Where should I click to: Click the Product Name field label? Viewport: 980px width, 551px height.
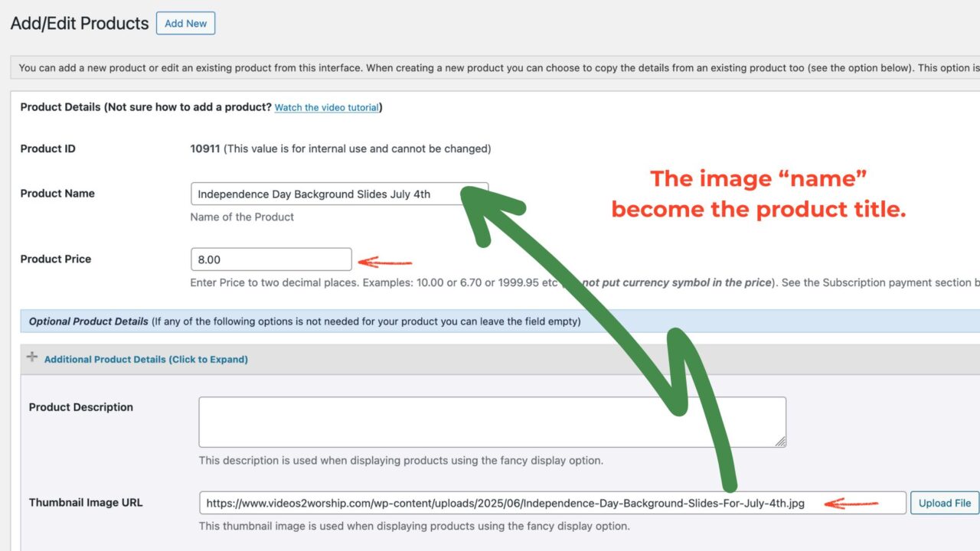coord(57,194)
